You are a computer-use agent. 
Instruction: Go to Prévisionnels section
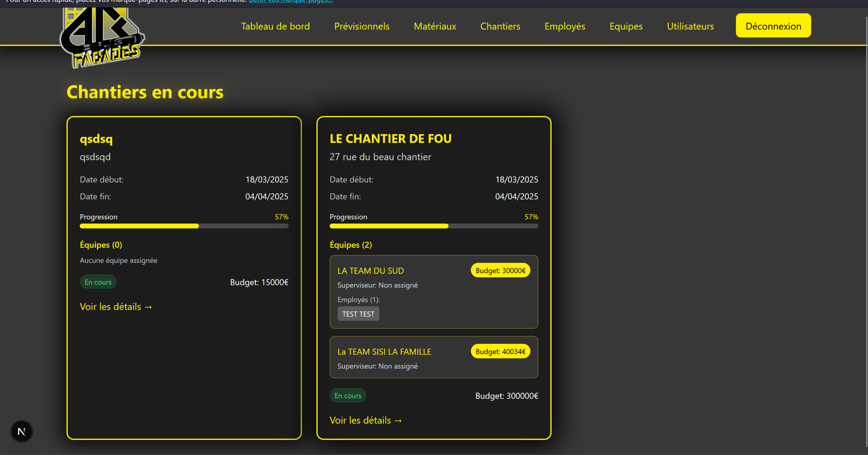(361, 26)
